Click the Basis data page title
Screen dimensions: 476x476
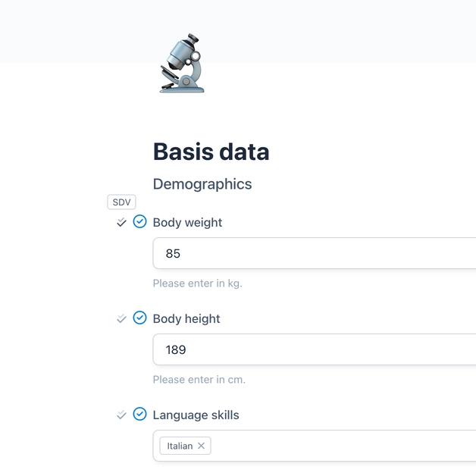click(211, 152)
